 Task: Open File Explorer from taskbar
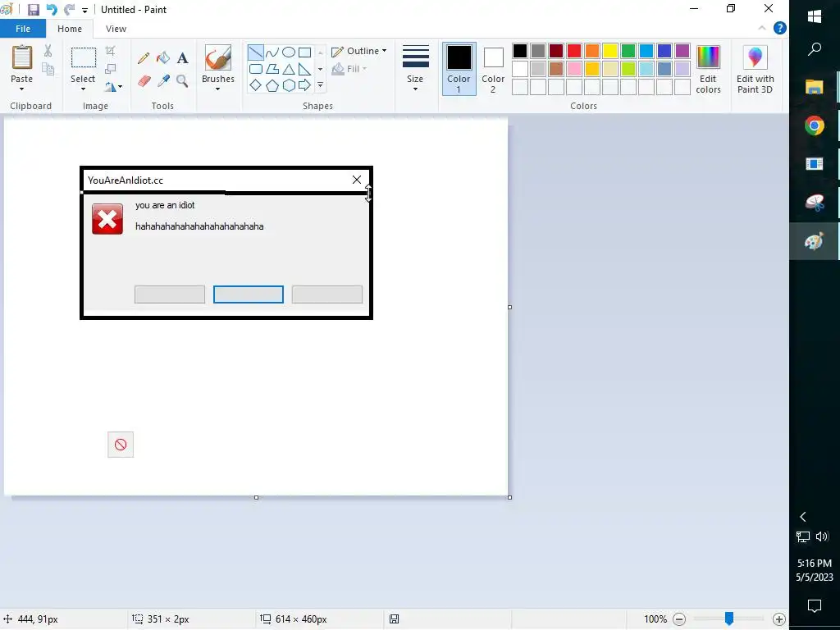(x=815, y=87)
